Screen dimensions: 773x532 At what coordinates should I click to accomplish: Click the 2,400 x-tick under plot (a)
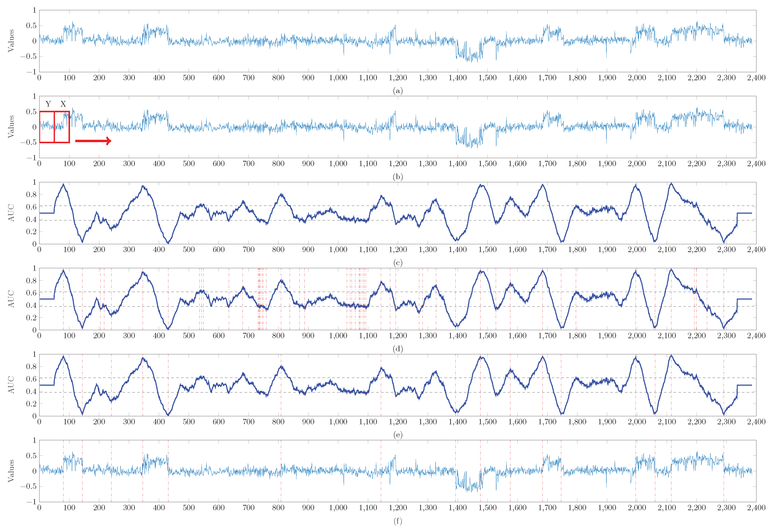coord(756,78)
